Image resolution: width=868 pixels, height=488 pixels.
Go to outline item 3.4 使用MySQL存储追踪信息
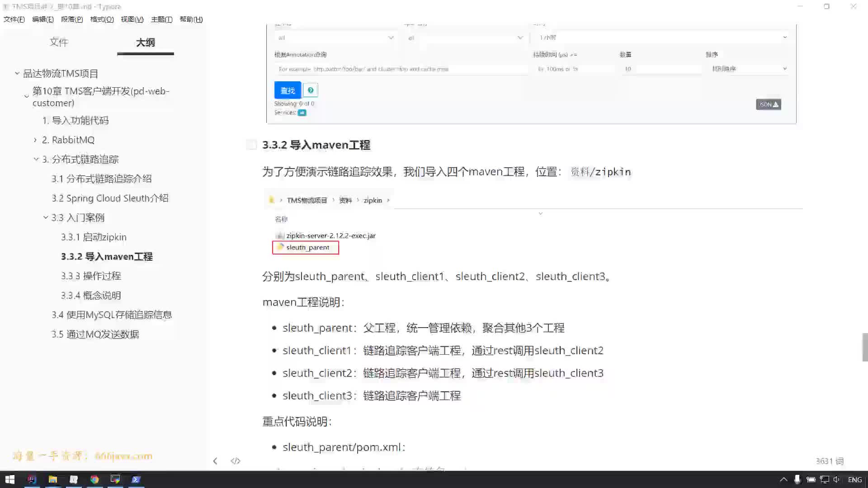pyautogui.click(x=112, y=315)
